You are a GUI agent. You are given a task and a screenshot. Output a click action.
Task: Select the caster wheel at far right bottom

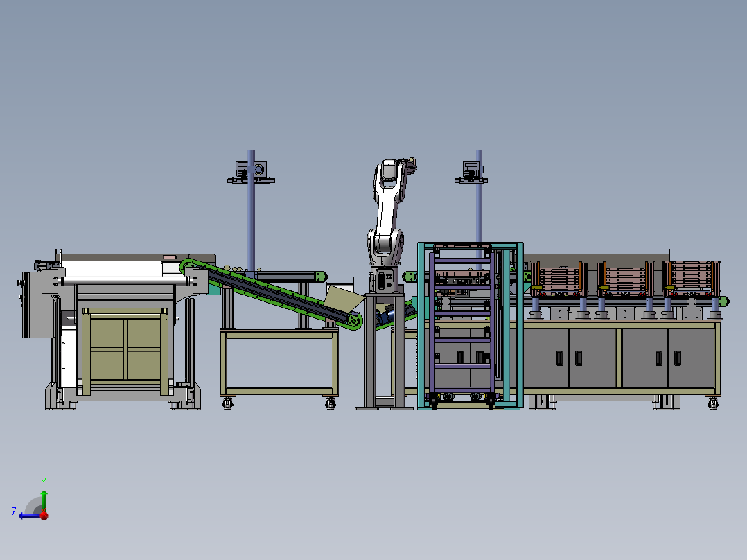(712, 403)
